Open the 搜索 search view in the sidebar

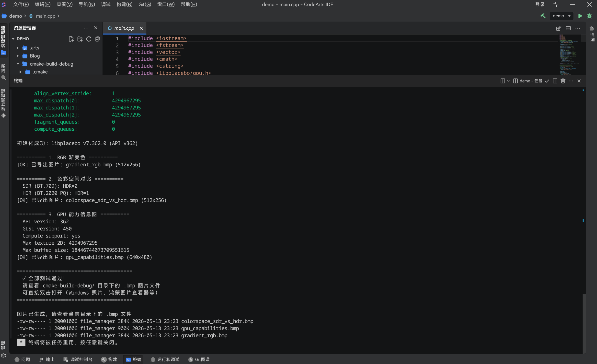coord(3,72)
